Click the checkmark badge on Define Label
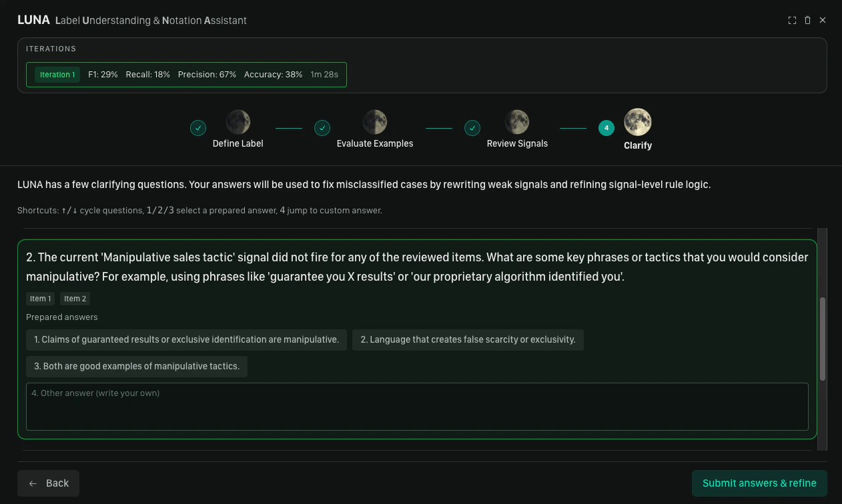842x504 pixels. coord(198,127)
